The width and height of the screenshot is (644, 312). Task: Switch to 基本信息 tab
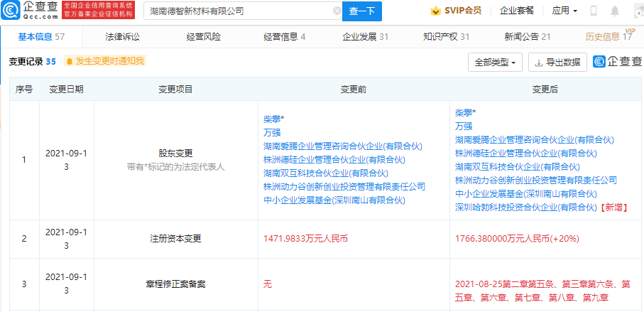click(41, 37)
